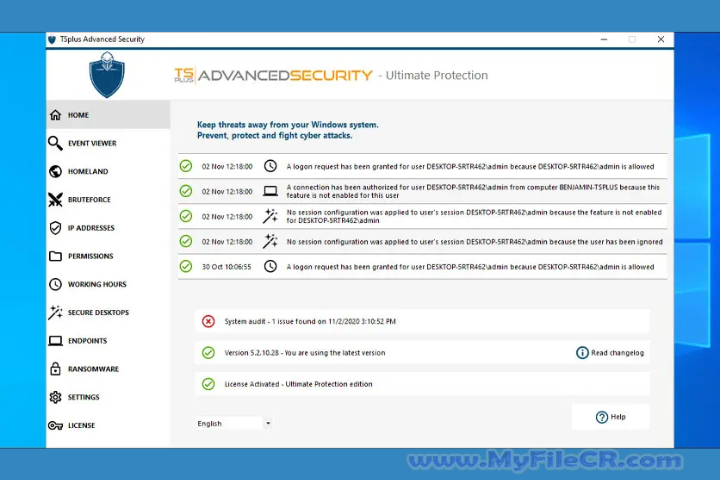
Task: Open the Event Viewer section
Action: pos(108,143)
